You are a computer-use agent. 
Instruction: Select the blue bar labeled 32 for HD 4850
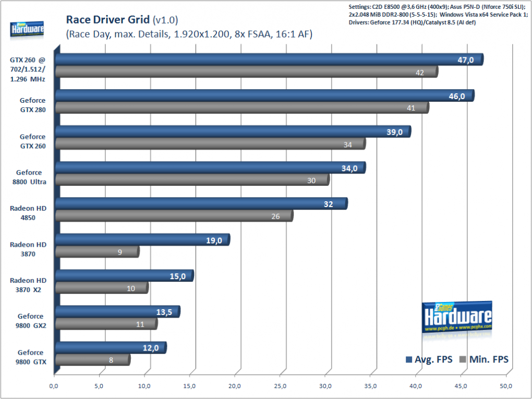[201, 204]
